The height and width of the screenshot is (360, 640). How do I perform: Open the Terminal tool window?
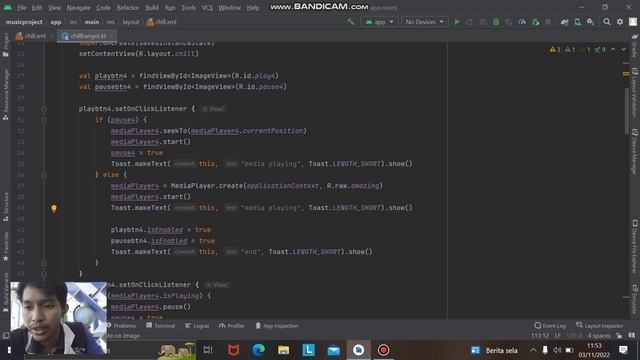click(x=161, y=326)
